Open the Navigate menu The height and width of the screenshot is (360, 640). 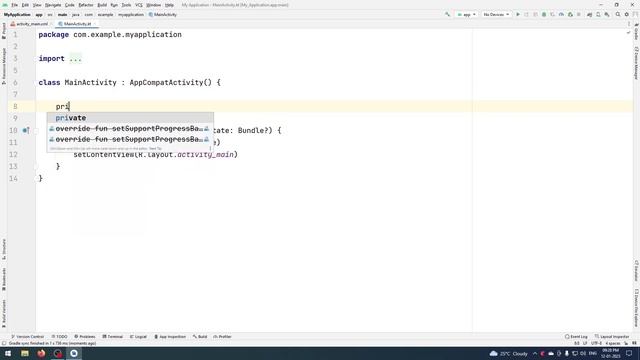(x=53, y=5)
